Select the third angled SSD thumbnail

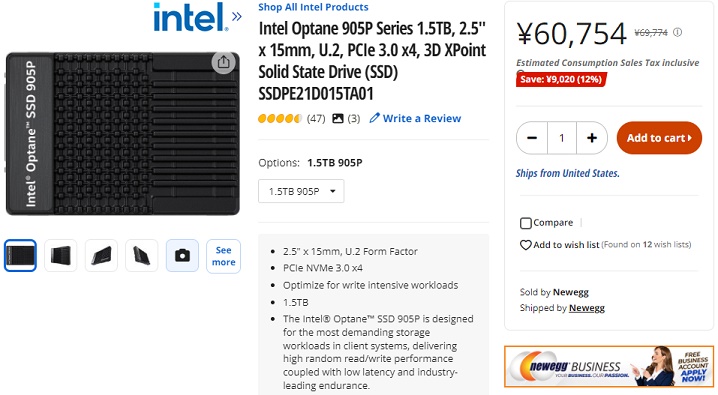point(101,255)
